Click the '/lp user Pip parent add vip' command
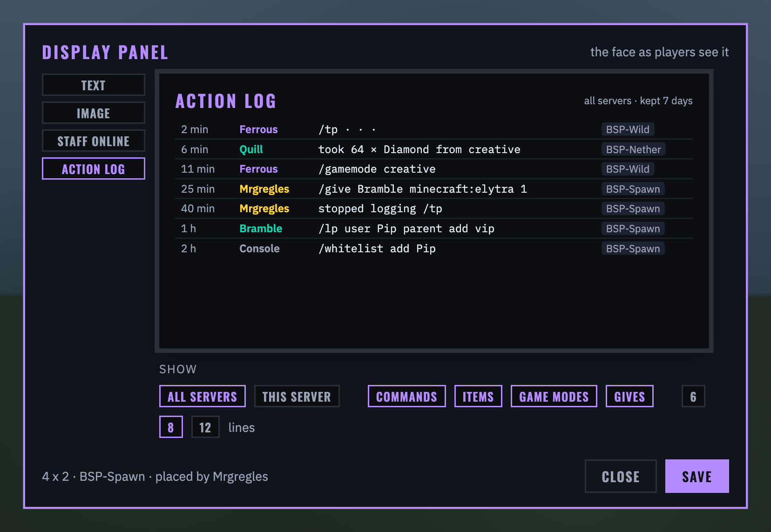This screenshot has height=532, width=771. click(x=406, y=229)
